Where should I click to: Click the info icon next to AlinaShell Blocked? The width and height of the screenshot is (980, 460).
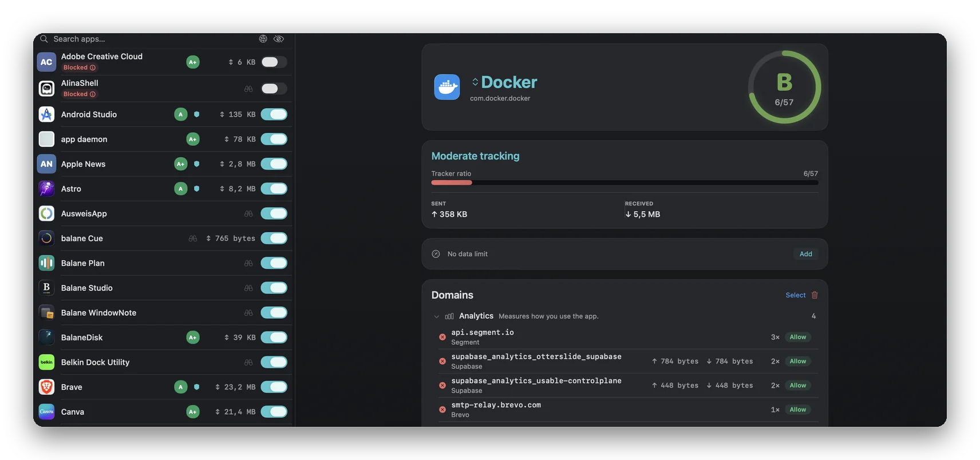pos(93,94)
